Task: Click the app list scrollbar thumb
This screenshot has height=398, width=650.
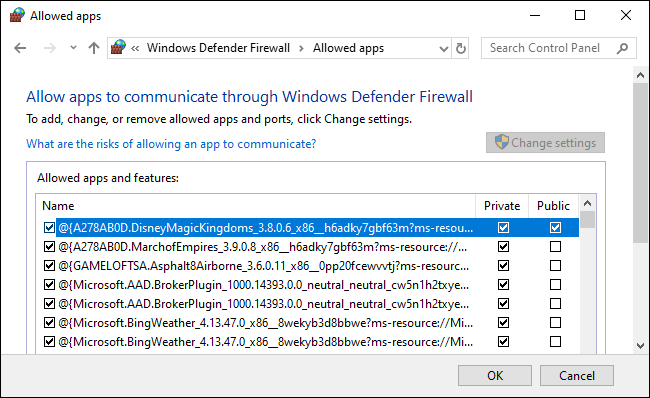Action: [x=587, y=220]
